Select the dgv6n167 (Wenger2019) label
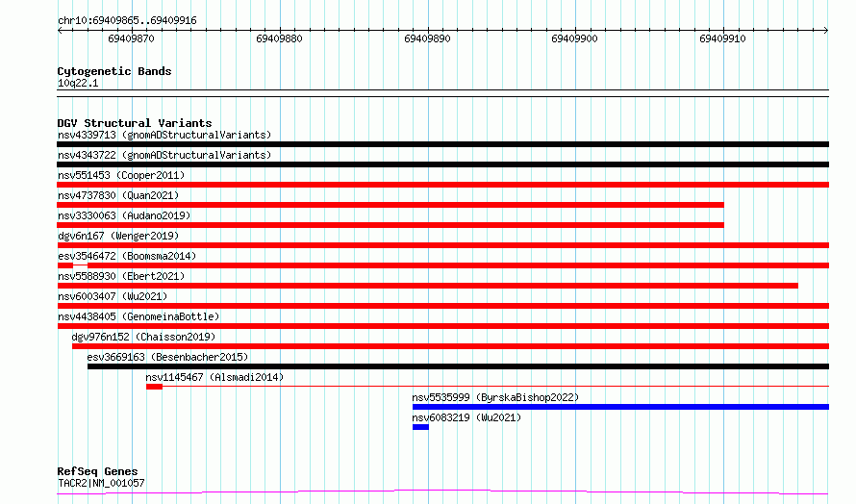This screenshot has width=856, height=504. pyautogui.click(x=118, y=236)
